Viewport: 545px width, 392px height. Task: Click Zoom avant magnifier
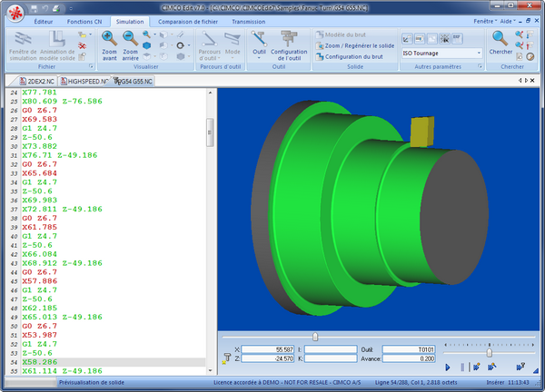click(x=109, y=46)
